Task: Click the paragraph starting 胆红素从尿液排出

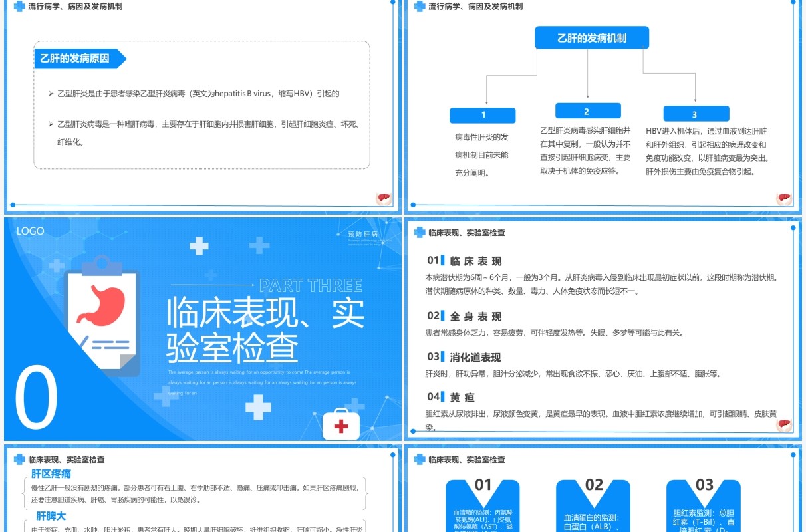Action: pyautogui.click(x=601, y=420)
